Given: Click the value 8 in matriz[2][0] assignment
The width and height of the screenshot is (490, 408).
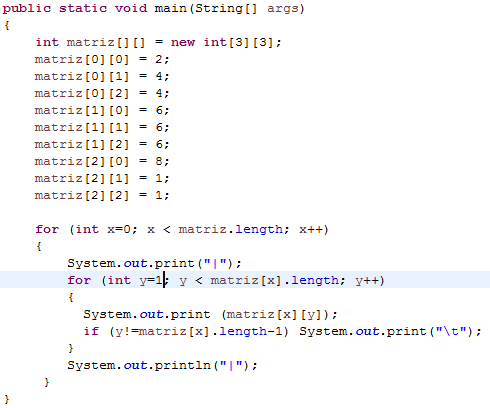Looking at the screenshot, I should (159, 161).
